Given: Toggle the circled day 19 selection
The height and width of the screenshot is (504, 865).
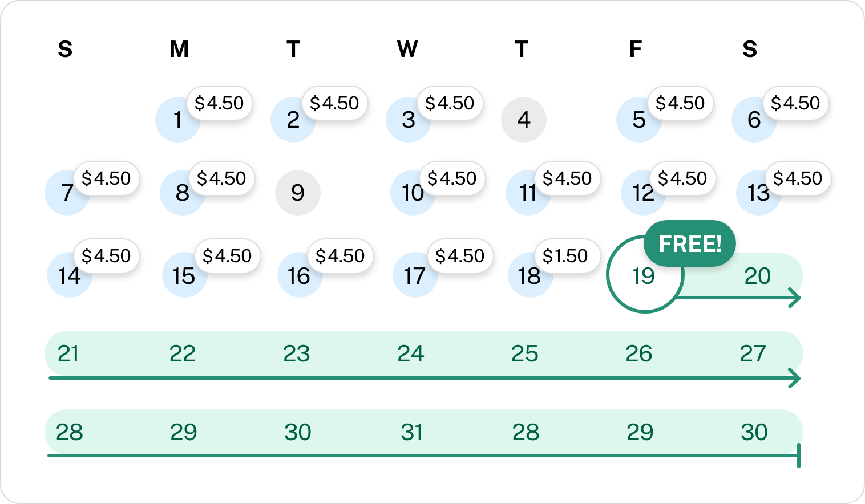Looking at the screenshot, I should (644, 275).
